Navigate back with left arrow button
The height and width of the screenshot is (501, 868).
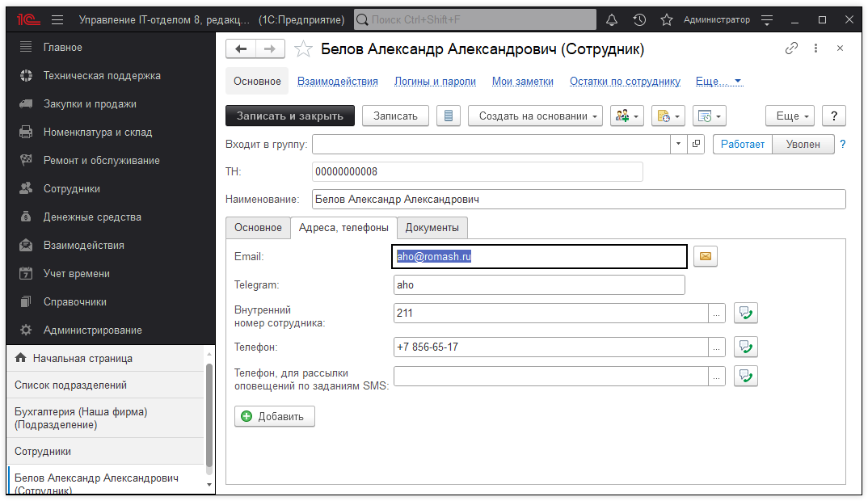(240, 49)
